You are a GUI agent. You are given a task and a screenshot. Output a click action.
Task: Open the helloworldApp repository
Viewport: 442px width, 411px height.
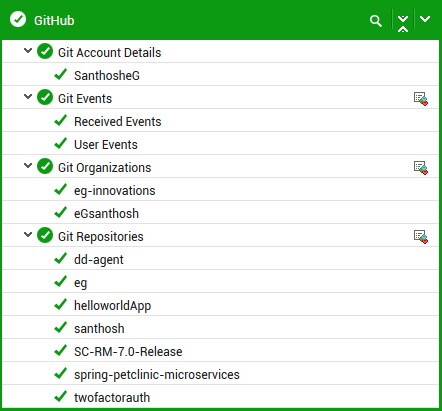point(113,306)
